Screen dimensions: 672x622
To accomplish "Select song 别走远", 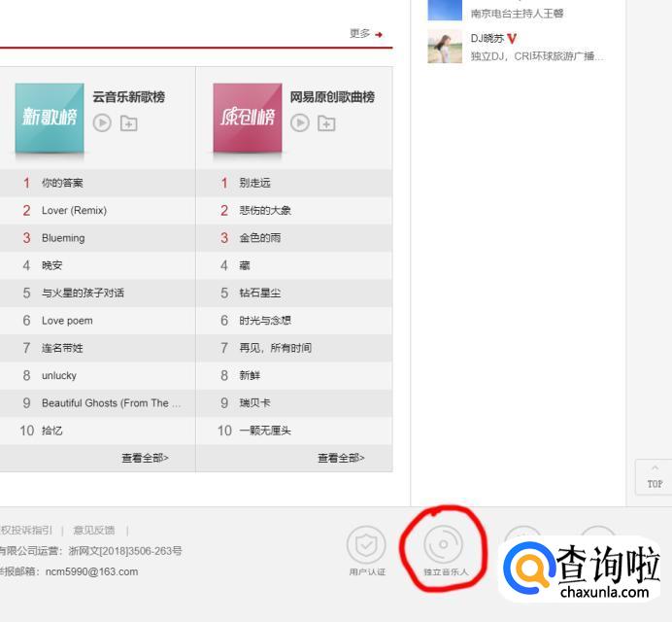I will pyautogui.click(x=255, y=183).
